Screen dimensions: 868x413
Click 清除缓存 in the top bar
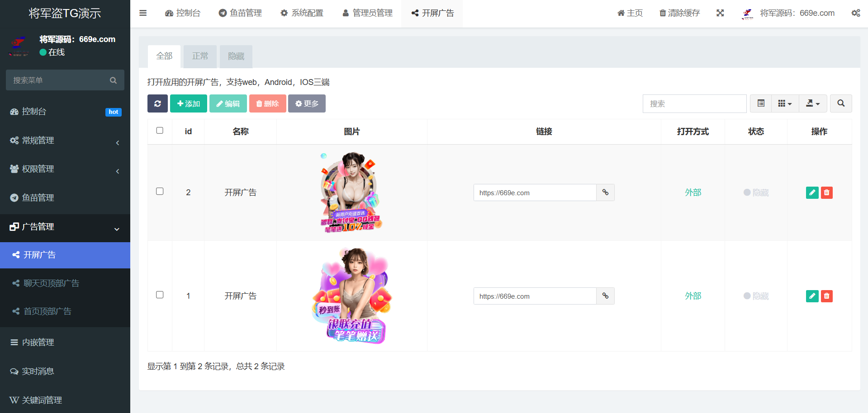[679, 13]
